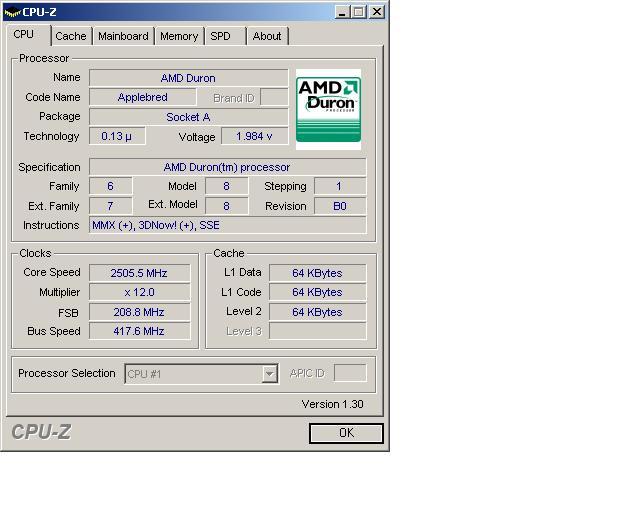The image size is (640, 512).
Task: Click the Technology value 0.13 µ
Action: pyautogui.click(x=117, y=136)
